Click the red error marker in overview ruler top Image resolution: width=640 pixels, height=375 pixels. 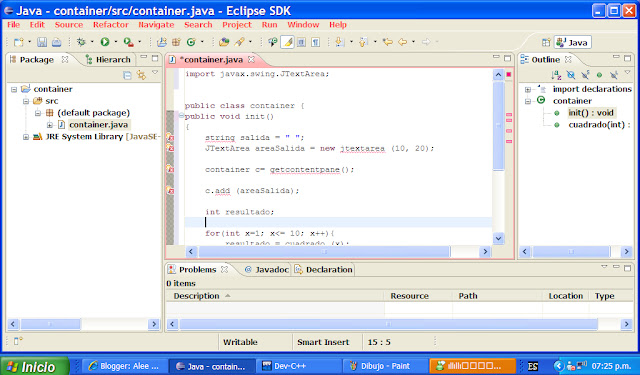coord(509,74)
